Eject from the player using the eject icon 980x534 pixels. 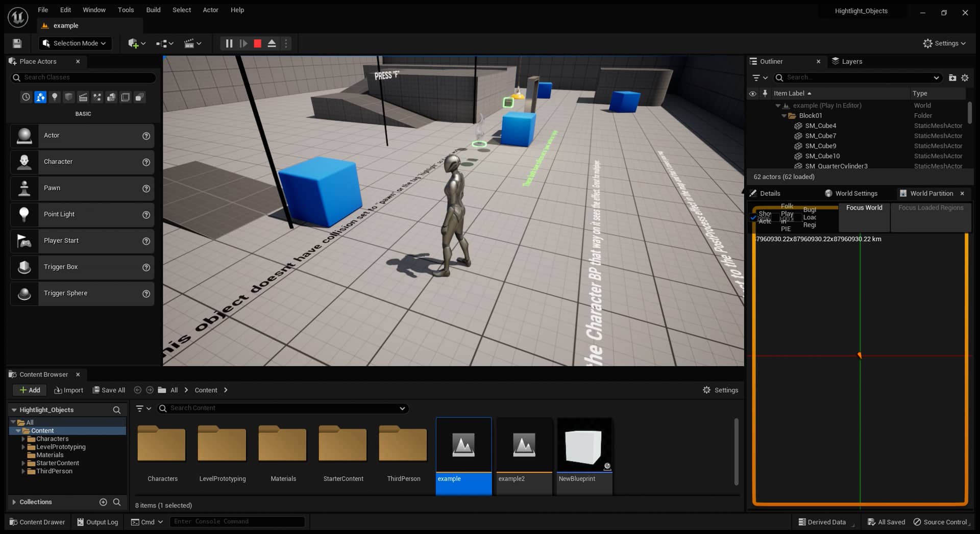(x=272, y=43)
